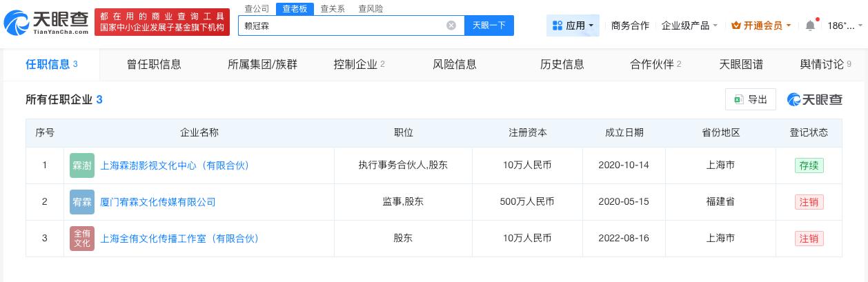868x282 pixels.
Task: Open the 历史信息 tab
Action: (x=562, y=64)
